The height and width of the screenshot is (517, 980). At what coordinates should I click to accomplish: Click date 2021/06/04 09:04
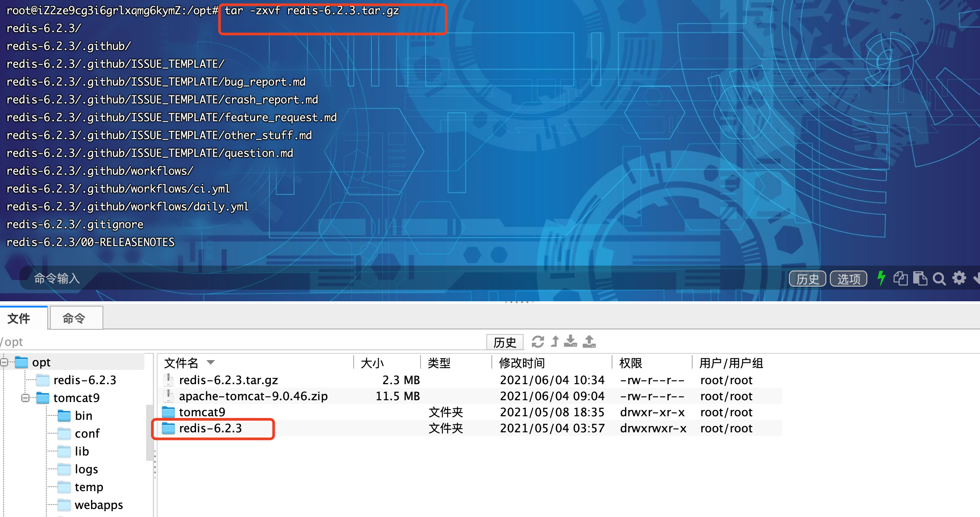pos(552,396)
